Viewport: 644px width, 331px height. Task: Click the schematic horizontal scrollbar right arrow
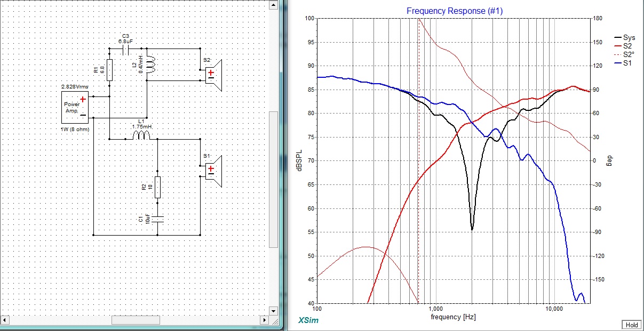click(264, 320)
